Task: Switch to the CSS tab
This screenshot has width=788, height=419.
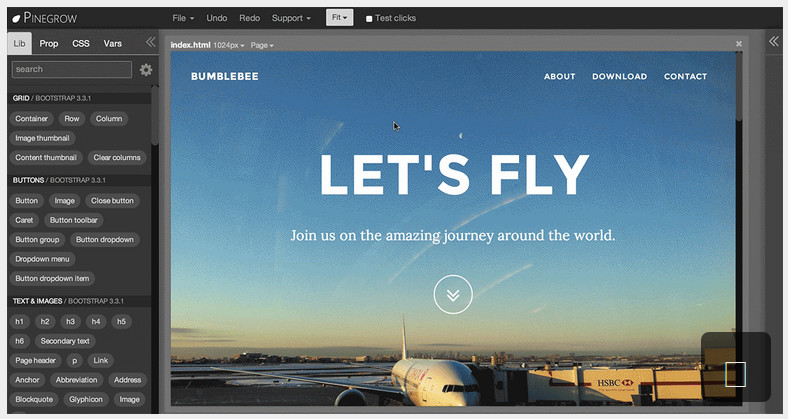Action: (80, 43)
